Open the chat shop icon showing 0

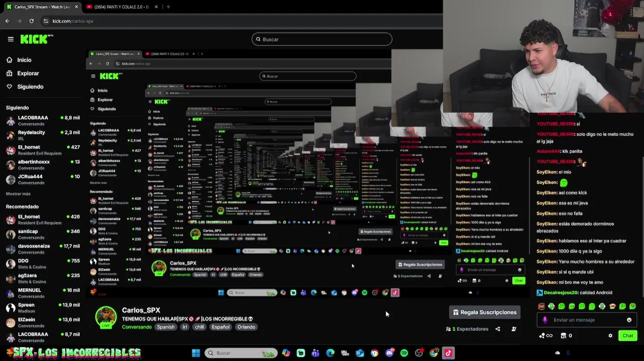click(566, 335)
